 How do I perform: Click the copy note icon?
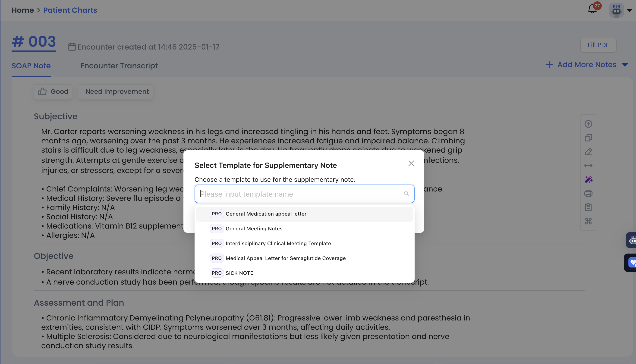click(x=588, y=138)
